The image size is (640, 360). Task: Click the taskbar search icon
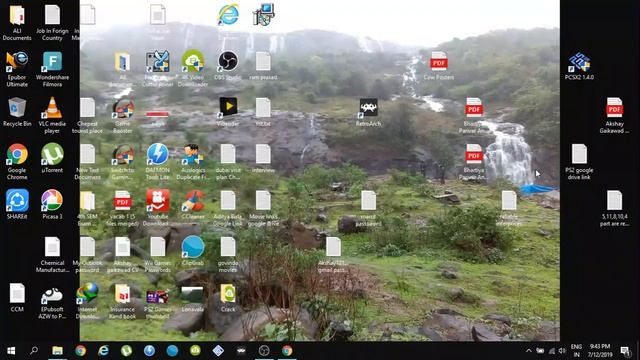pyautogui.click(x=34, y=351)
